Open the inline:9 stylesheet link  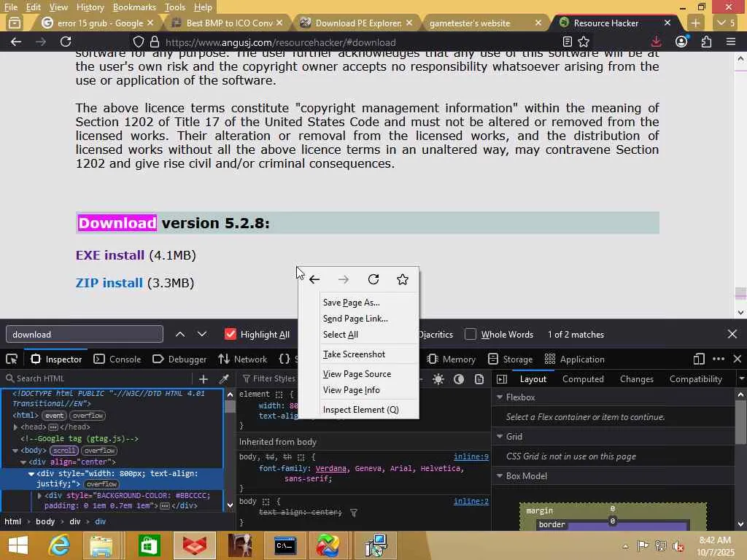click(x=471, y=456)
